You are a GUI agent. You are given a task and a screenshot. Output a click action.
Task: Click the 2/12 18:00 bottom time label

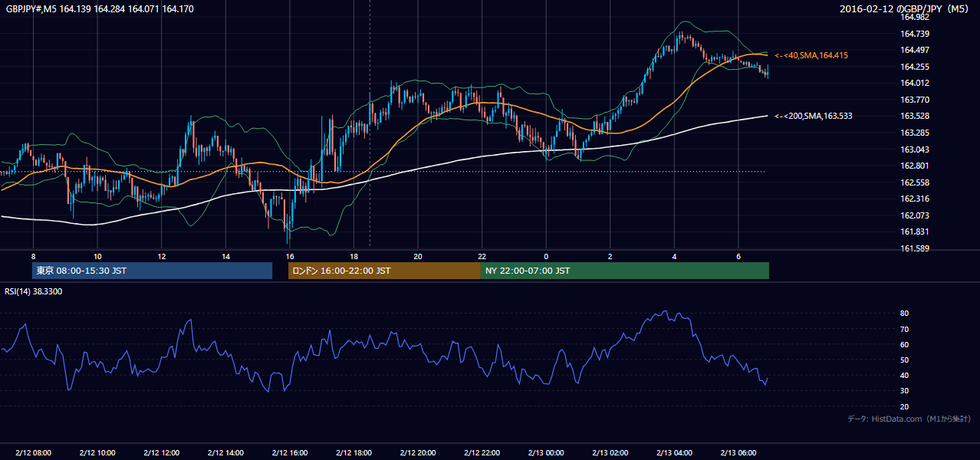pyautogui.click(x=354, y=453)
